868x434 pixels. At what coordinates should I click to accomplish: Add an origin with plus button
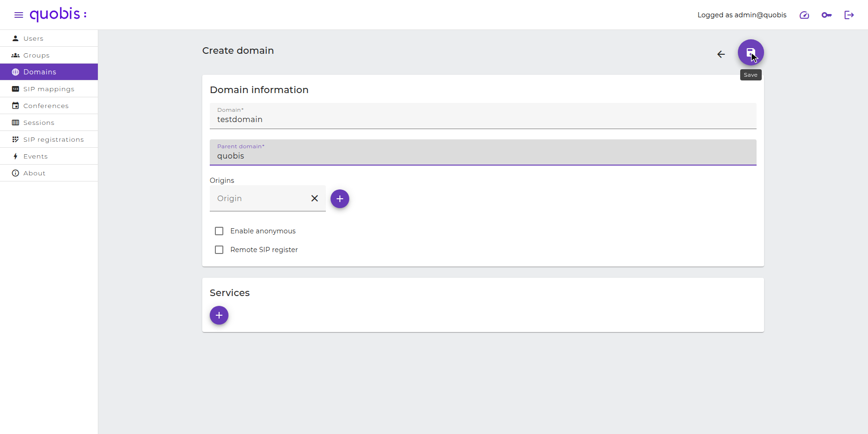coord(340,199)
